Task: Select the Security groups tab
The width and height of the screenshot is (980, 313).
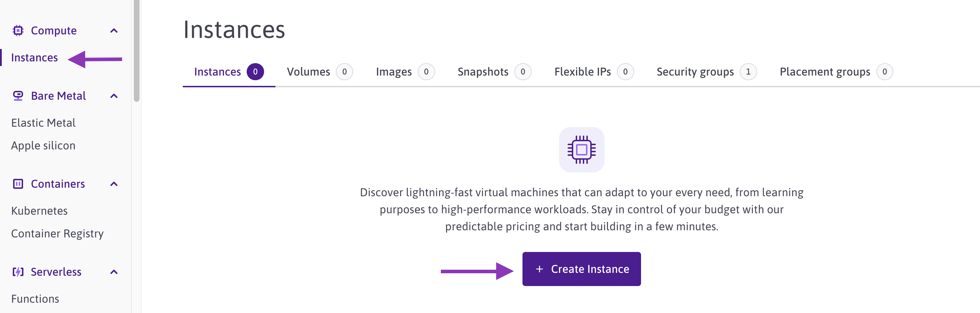Action: click(x=695, y=72)
